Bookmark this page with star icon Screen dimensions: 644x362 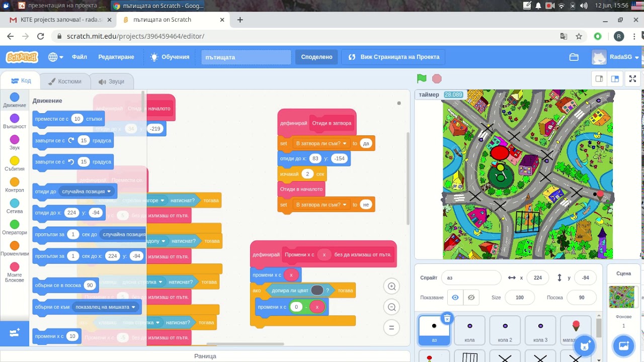tap(579, 36)
